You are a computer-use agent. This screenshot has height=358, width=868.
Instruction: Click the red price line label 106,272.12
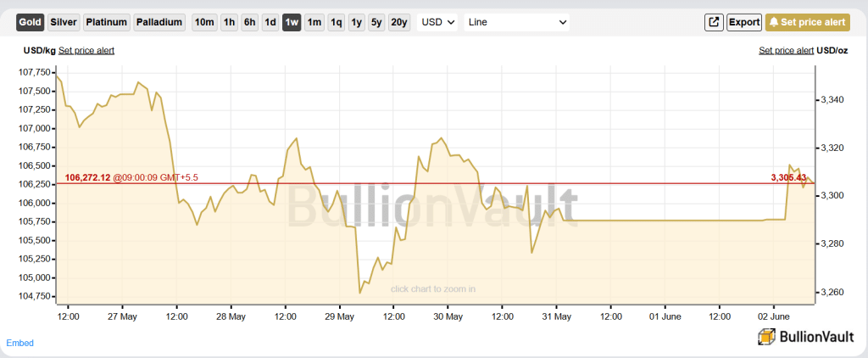pyautogui.click(x=88, y=177)
